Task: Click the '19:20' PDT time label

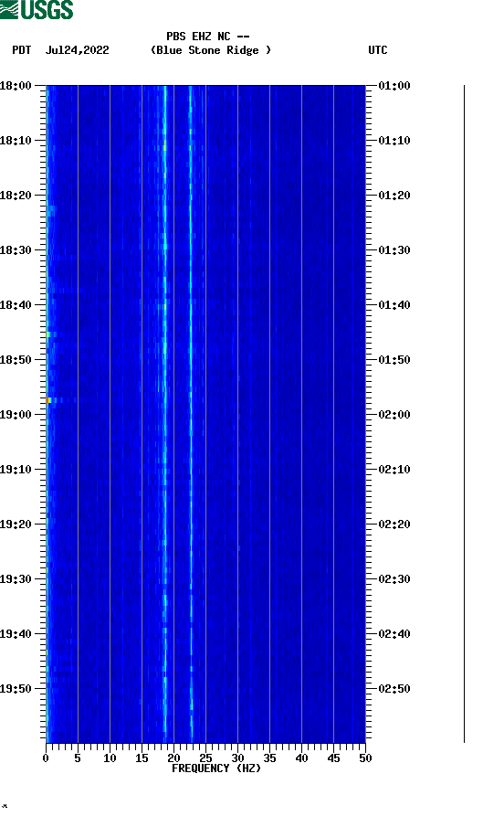Action: point(16,525)
